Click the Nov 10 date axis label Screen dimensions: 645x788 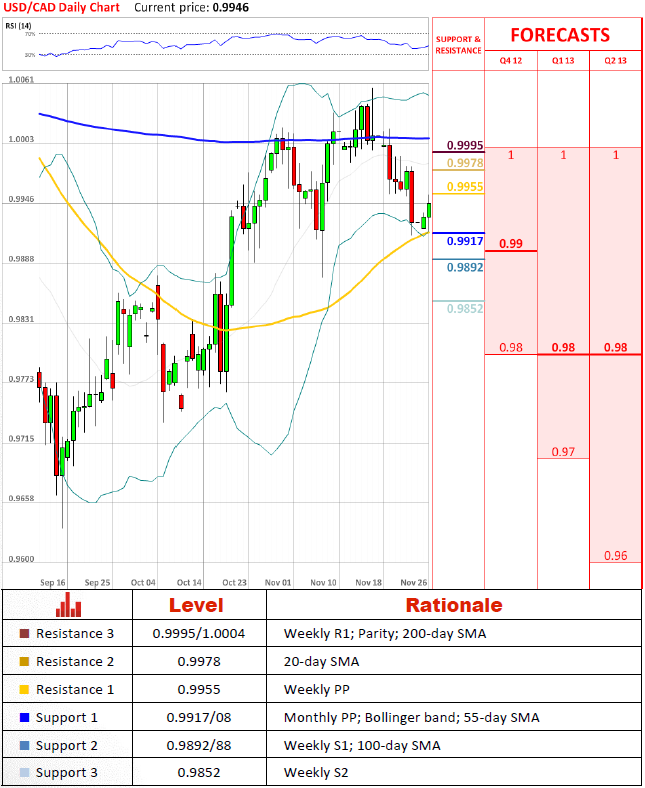[x=323, y=582]
